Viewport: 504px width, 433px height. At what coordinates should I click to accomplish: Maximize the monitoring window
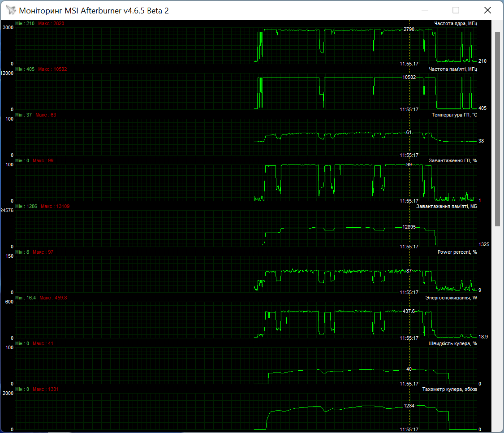click(456, 10)
